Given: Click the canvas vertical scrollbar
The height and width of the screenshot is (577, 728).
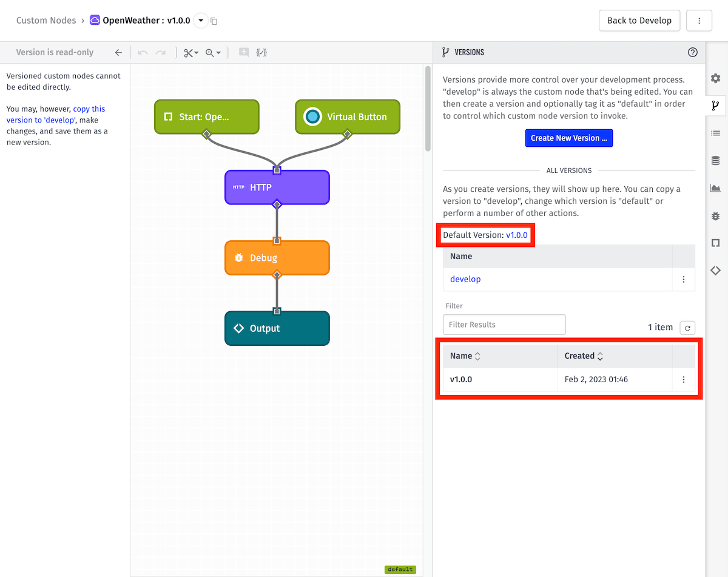Looking at the screenshot, I should (428, 109).
